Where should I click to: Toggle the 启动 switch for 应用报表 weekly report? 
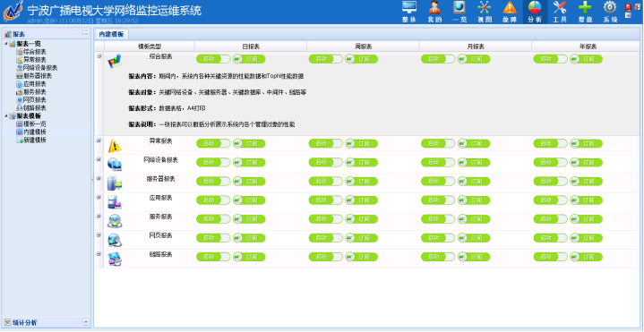point(326,200)
